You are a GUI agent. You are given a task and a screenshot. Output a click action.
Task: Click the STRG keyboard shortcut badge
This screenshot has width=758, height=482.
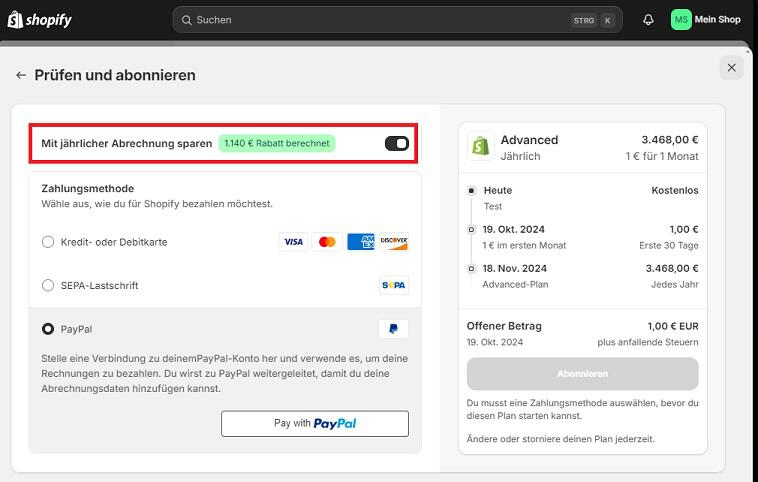pyautogui.click(x=584, y=20)
